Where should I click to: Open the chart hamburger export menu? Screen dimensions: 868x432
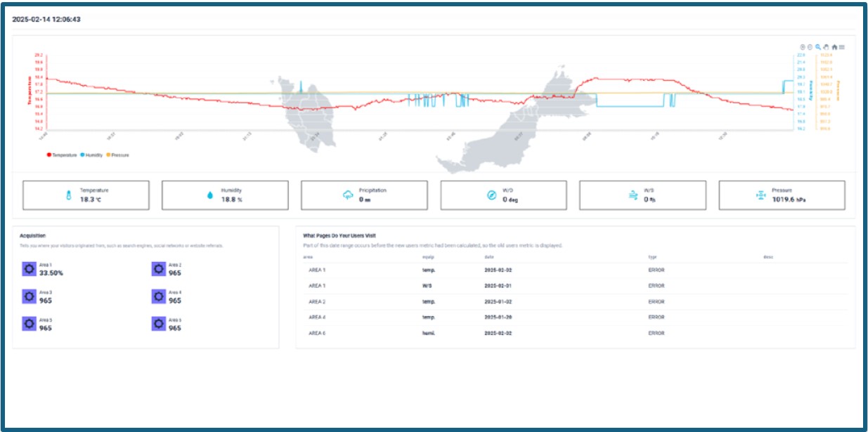click(842, 47)
